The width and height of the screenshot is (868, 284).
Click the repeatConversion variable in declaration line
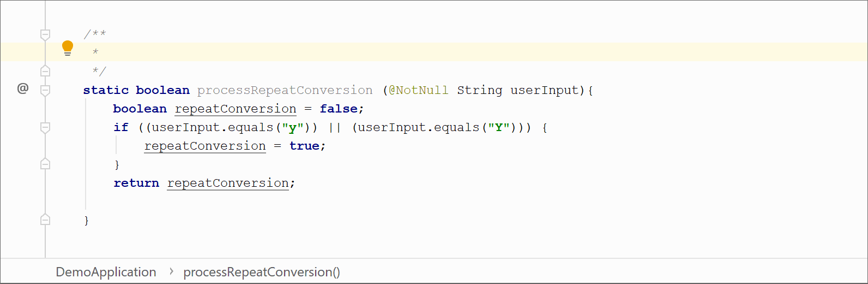click(236, 109)
